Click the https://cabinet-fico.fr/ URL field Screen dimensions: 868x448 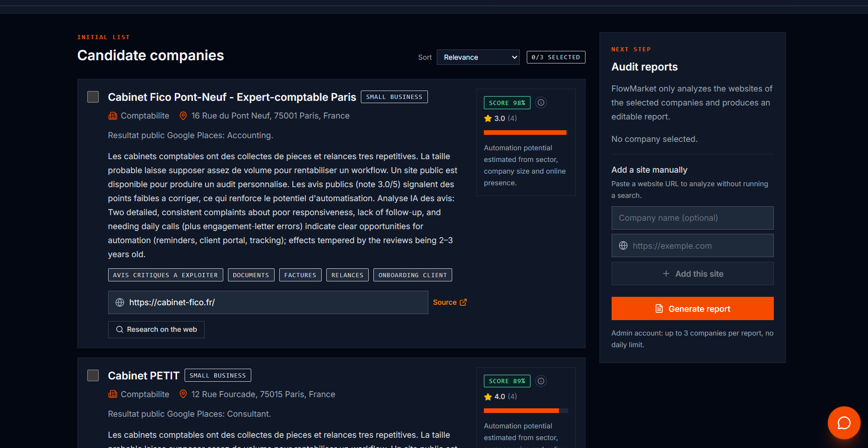(268, 302)
